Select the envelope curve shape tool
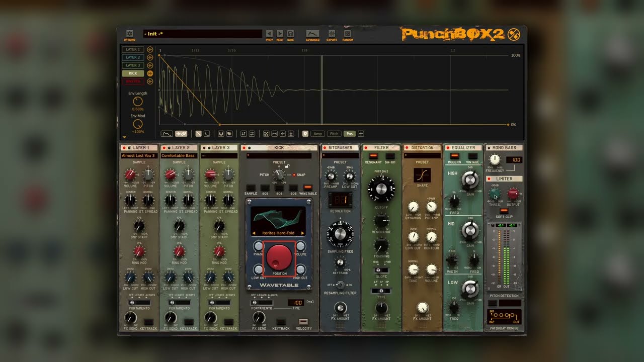The image size is (644, 362). pos(167,134)
